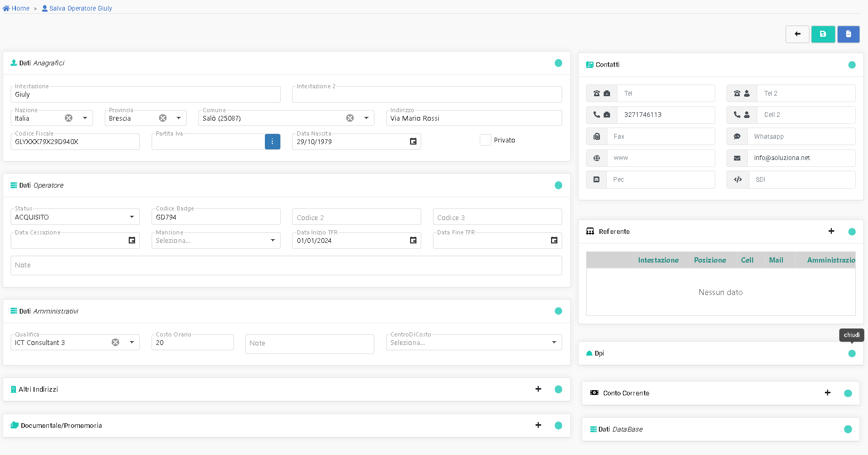Viewport: 868px width, 455px height.
Task: Add a Conto Corrente with plus icon
Action: 828,393
